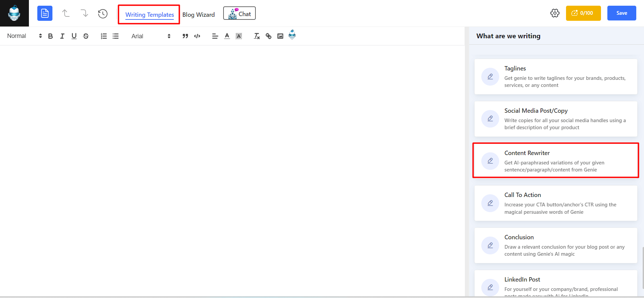Switch to the Blog Wizard tab
Image resolution: width=644 pixels, height=298 pixels.
pyautogui.click(x=199, y=15)
